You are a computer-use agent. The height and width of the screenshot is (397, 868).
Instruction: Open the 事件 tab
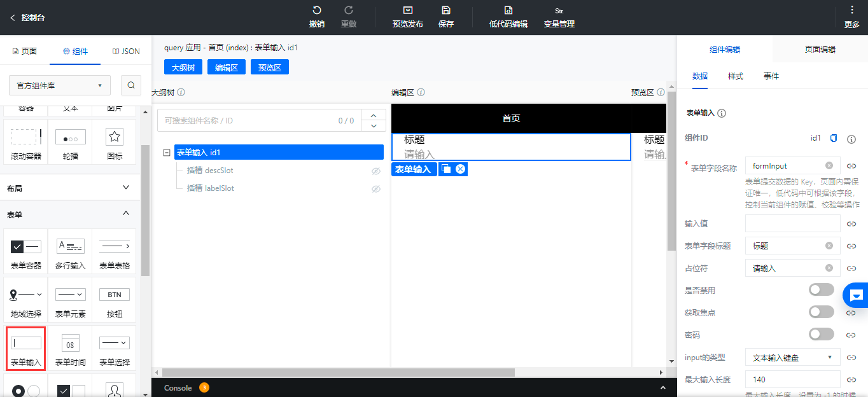[x=771, y=76]
